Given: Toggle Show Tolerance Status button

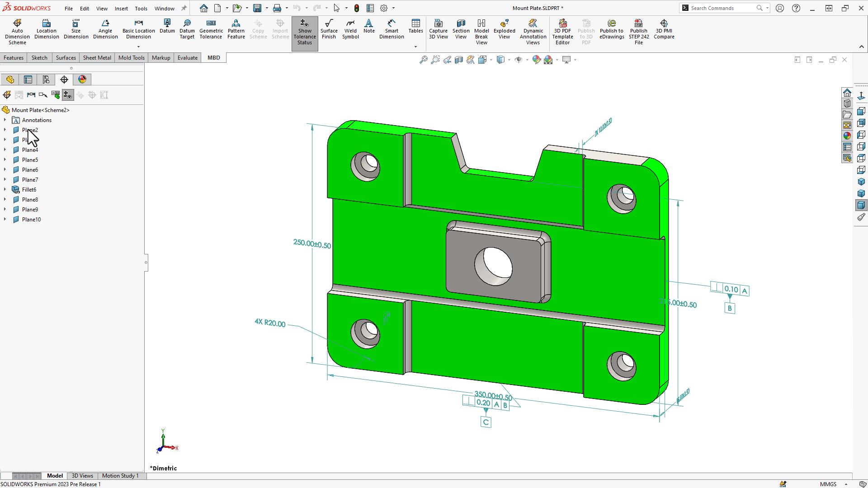Looking at the screenshot, I should (305, 32).
